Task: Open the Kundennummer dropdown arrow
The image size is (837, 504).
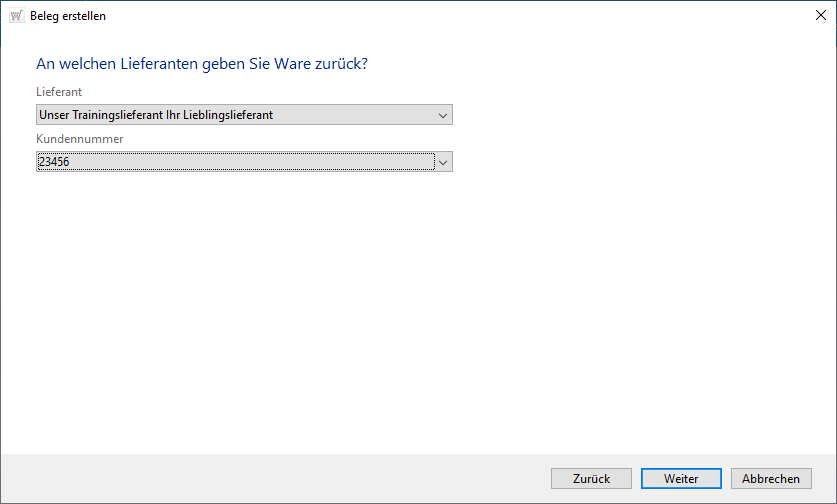Action: click(444, 162)
